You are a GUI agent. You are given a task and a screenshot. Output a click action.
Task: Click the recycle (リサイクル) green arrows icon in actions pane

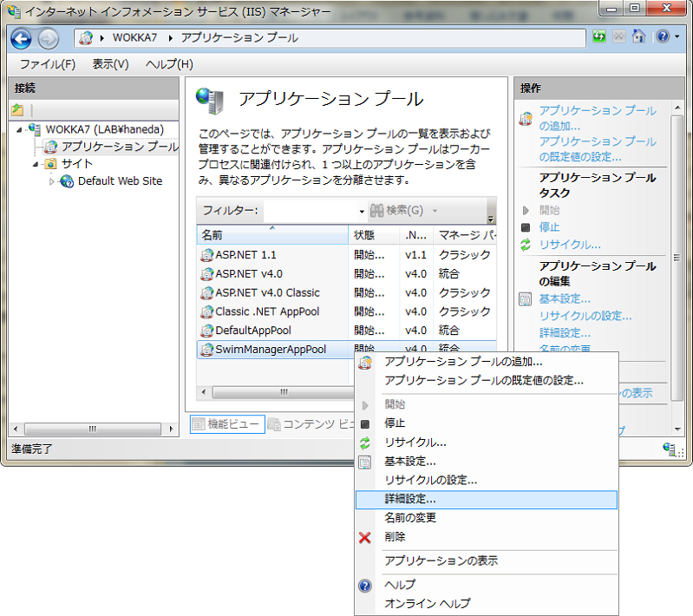point(526,245)
